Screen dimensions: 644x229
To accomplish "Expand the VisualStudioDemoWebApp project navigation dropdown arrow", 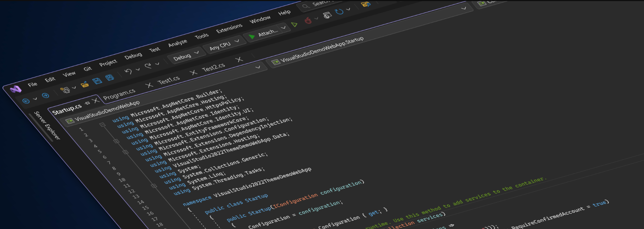I will [258, 67].
